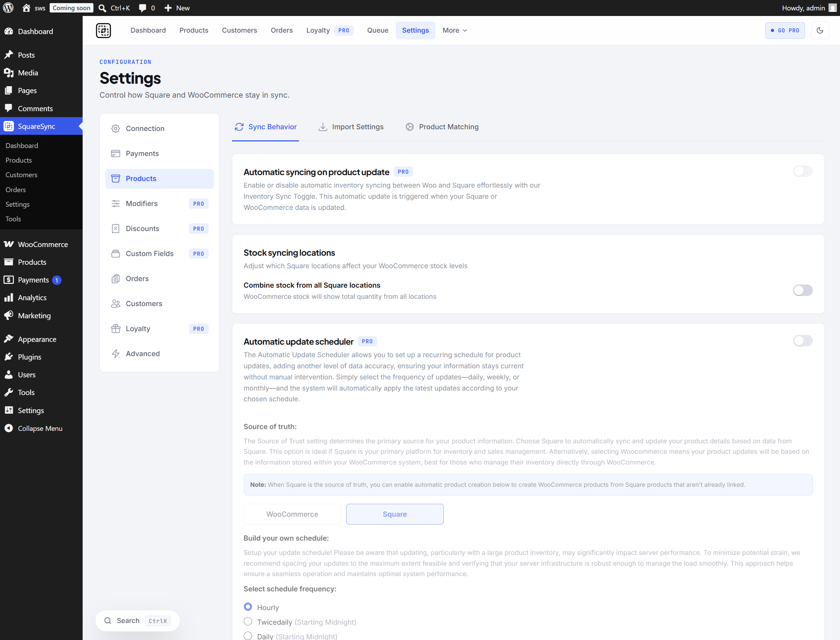This screenshot has width=840, height=640.
Task: Open Settings under SquareSync submenu
Action: click(17, 205)
